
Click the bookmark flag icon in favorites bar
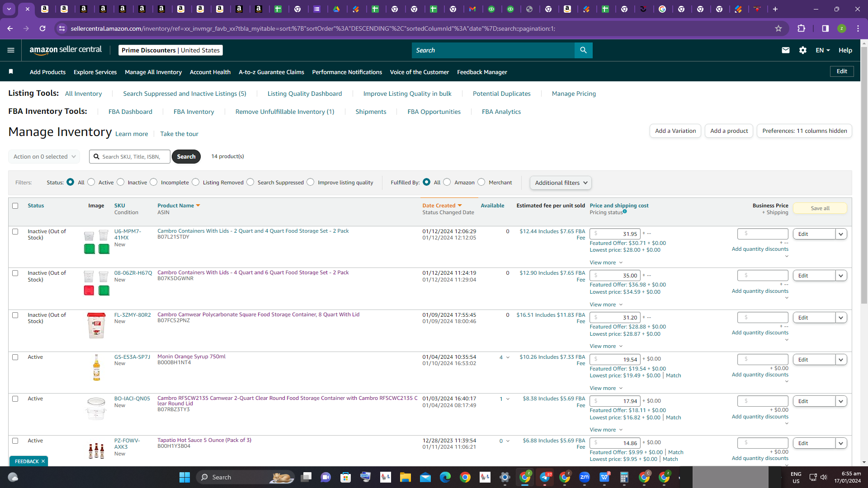pyautogui.click(x=11, y=71)
